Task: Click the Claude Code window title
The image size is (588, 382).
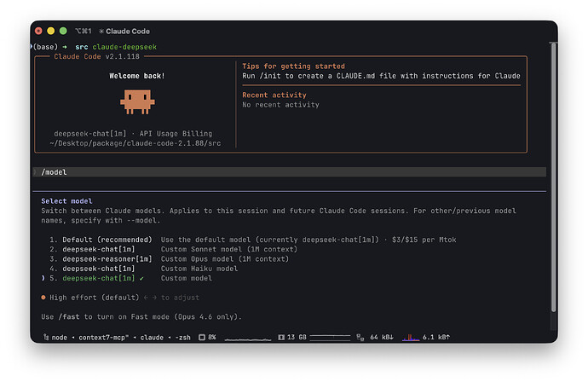Action: click(128, 32)
